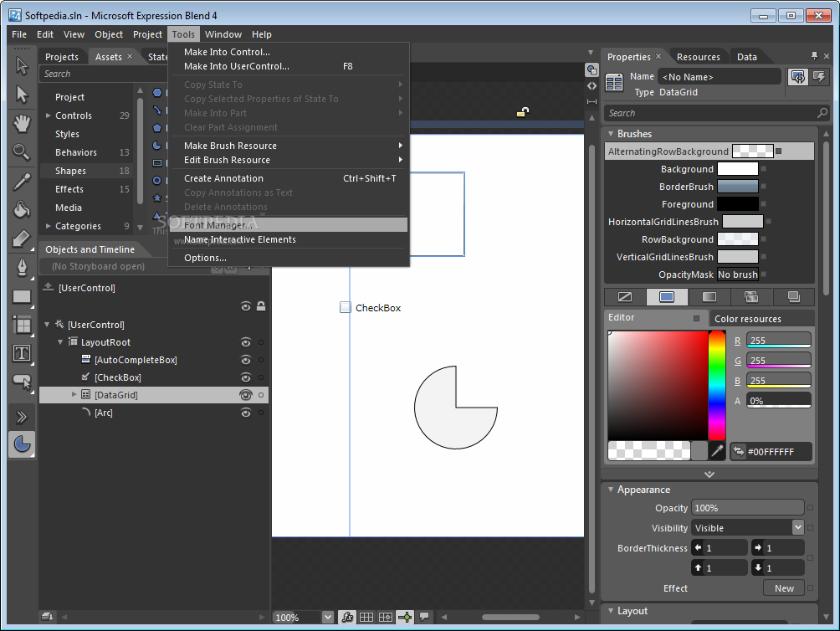Collapse the Appearance section
The width and height of the screenshot is (840, 631).
611,489
